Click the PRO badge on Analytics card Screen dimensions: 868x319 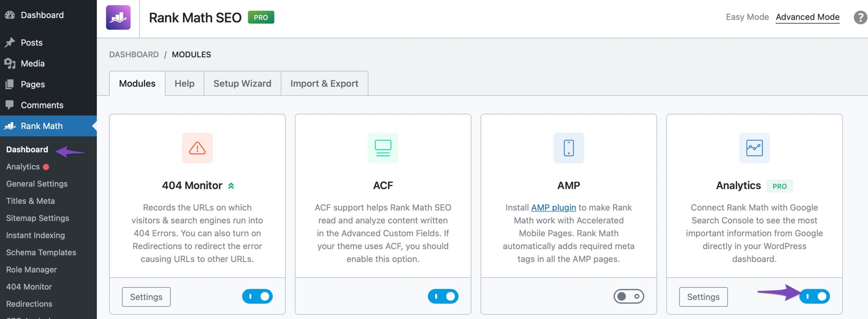780,186
